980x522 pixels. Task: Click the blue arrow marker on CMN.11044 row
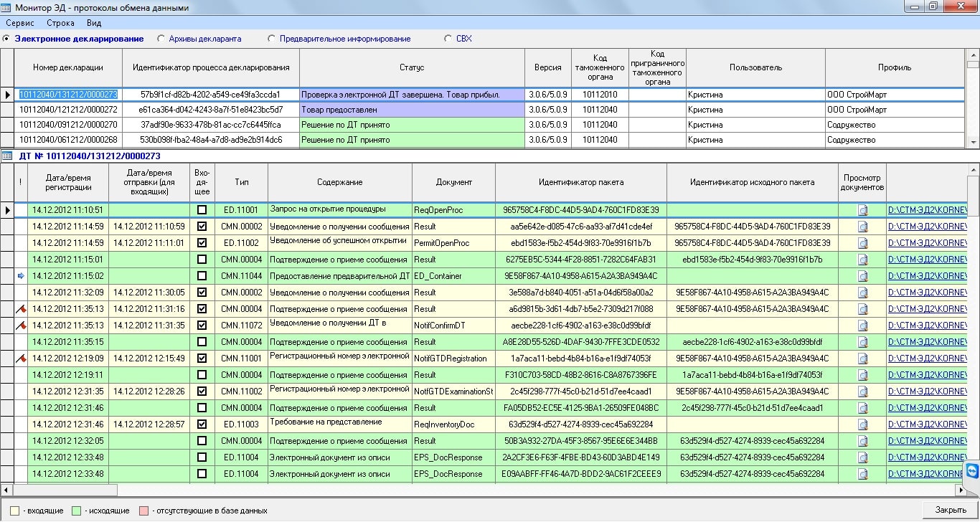tap(21, 276)
